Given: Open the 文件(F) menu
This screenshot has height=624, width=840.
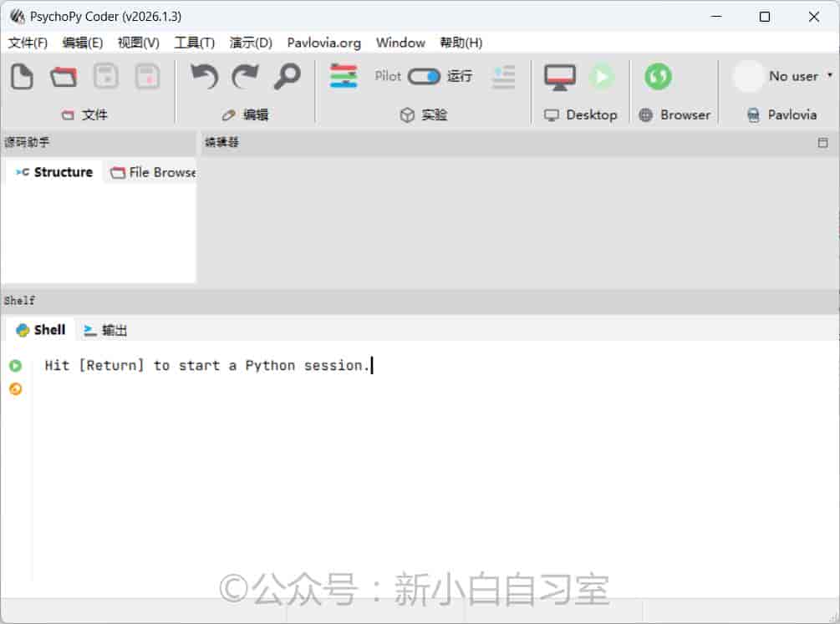Looking at the screenshot, I should pos(28,43).
